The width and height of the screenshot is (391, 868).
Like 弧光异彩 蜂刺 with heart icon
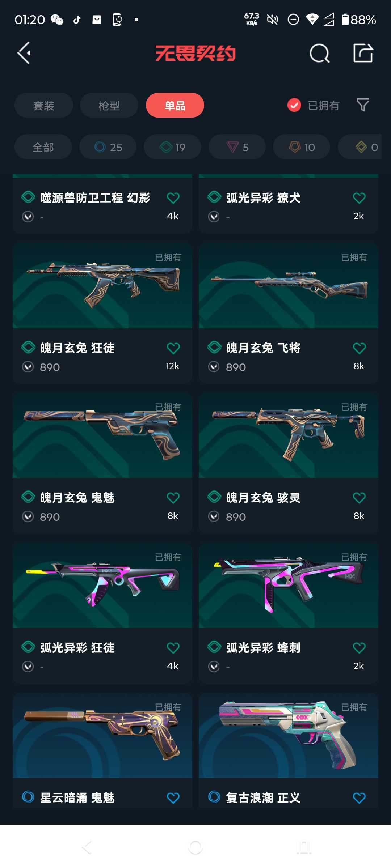click(359, 648)
